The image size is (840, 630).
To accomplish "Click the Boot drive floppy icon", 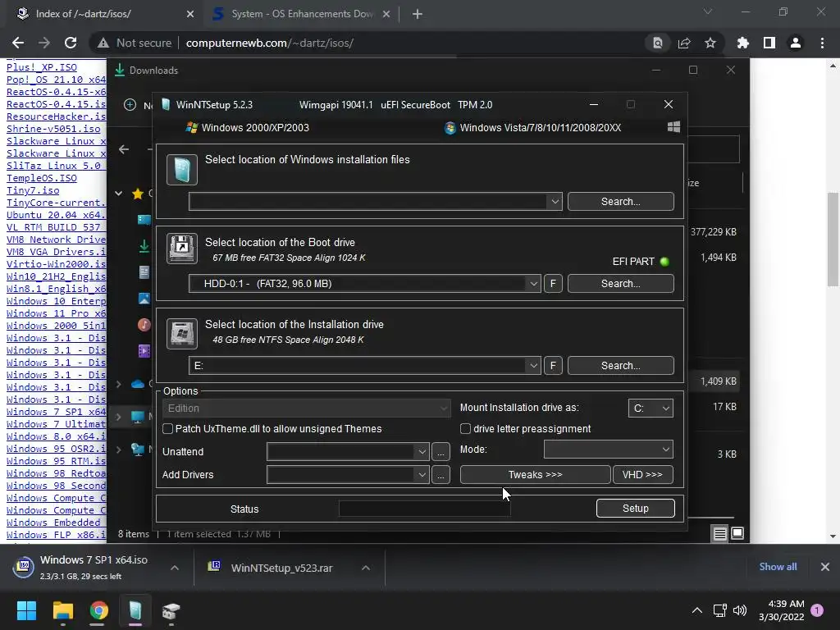I will 181,249.
